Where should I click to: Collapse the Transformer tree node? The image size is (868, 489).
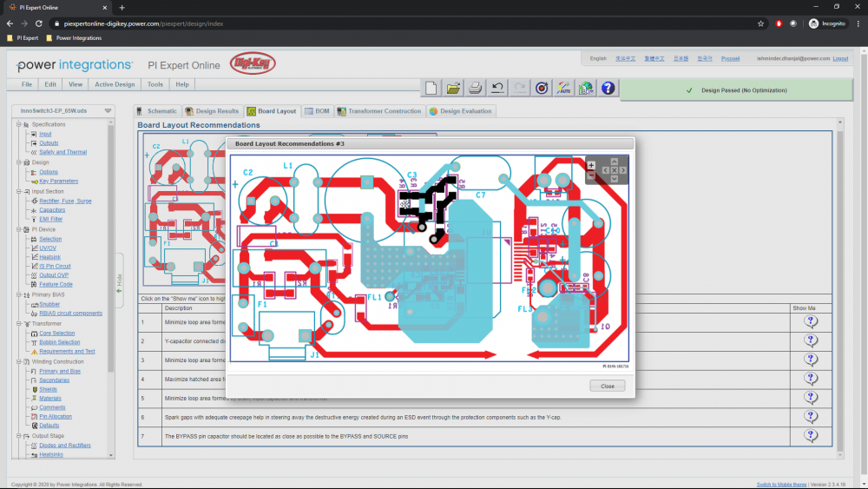point(19,323)
